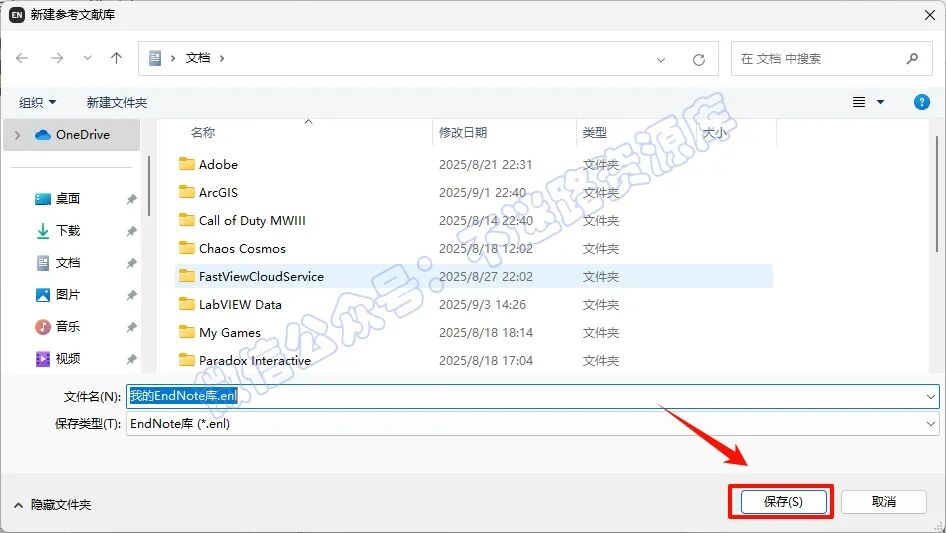Click the file list vertical scrollbar
Image resolution: width=946 pixels, height=533 pixels.
936,193
